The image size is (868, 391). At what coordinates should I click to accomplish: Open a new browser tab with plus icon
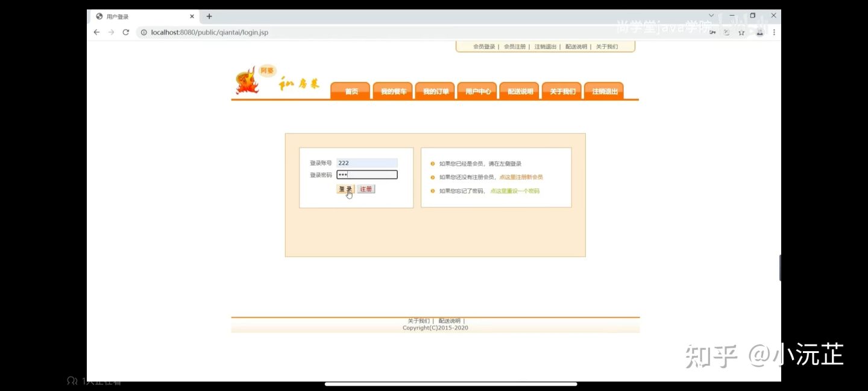point(209,16)
